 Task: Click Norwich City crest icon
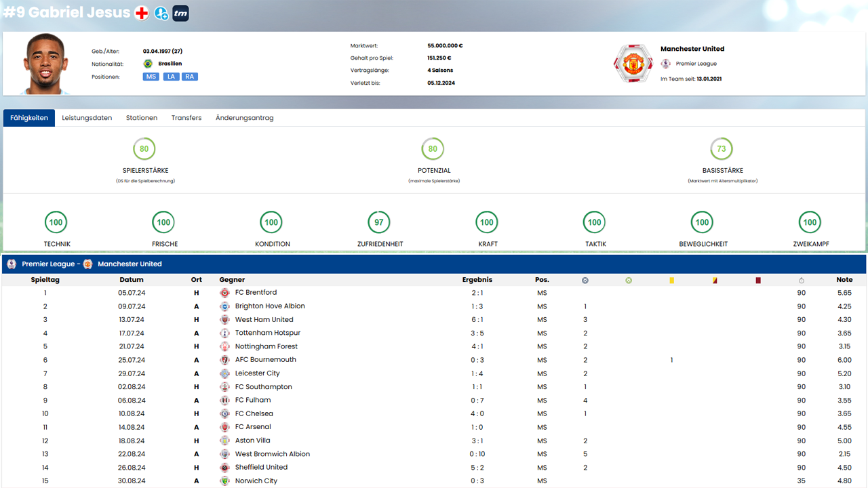pyautogui.click(x=225, y=481)
